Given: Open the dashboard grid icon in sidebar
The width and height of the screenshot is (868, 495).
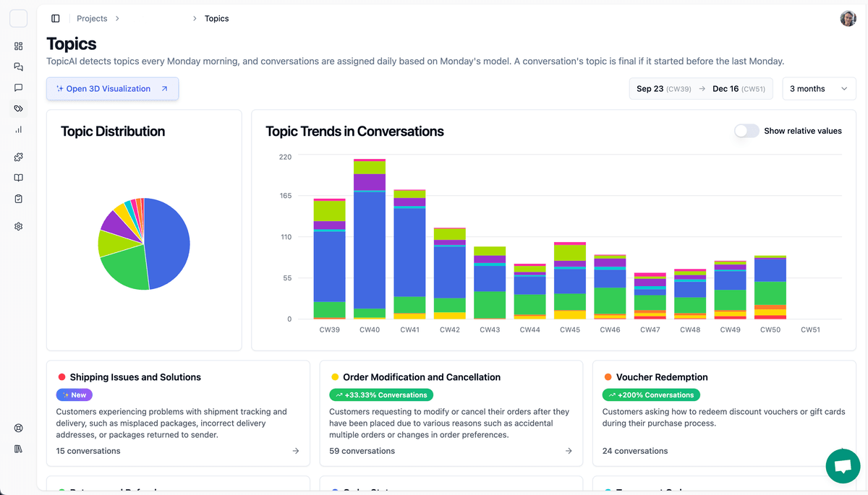Looking at the screenshot, I should click(19, 46).
